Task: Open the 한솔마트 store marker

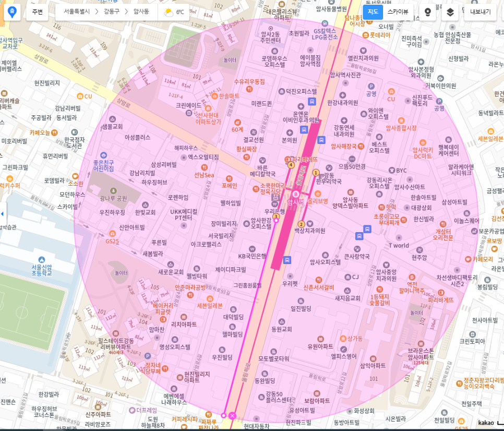Action: coord(214,96)
